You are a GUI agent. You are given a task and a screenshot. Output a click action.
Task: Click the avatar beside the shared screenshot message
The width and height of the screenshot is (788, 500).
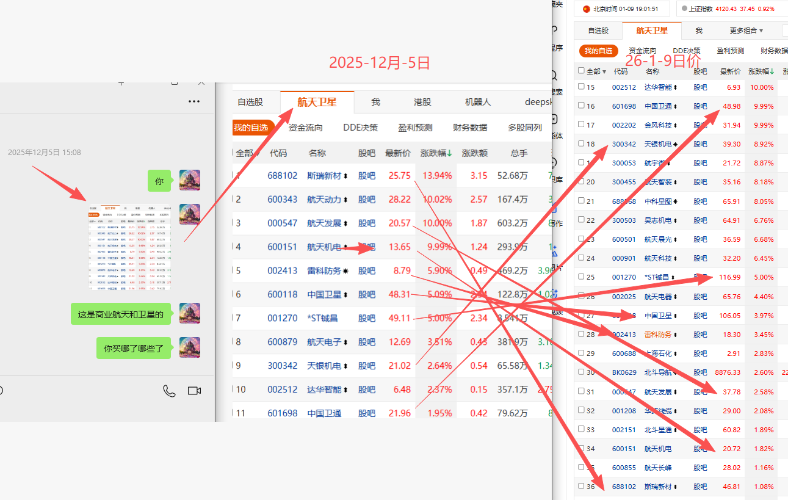click(x=190, y=214)
